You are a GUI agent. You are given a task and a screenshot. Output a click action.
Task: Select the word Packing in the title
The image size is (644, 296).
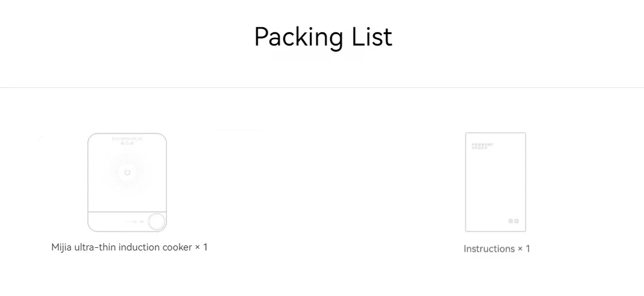[299, 38]
